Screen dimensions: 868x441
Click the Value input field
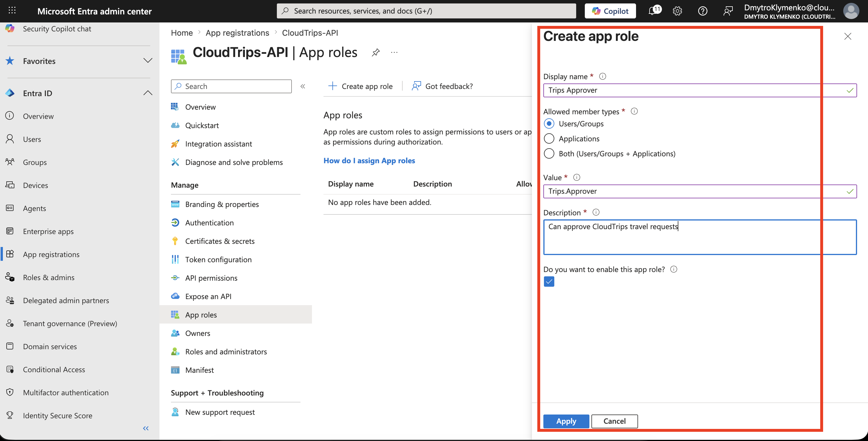pyautogui.click(x=700, y=191)
